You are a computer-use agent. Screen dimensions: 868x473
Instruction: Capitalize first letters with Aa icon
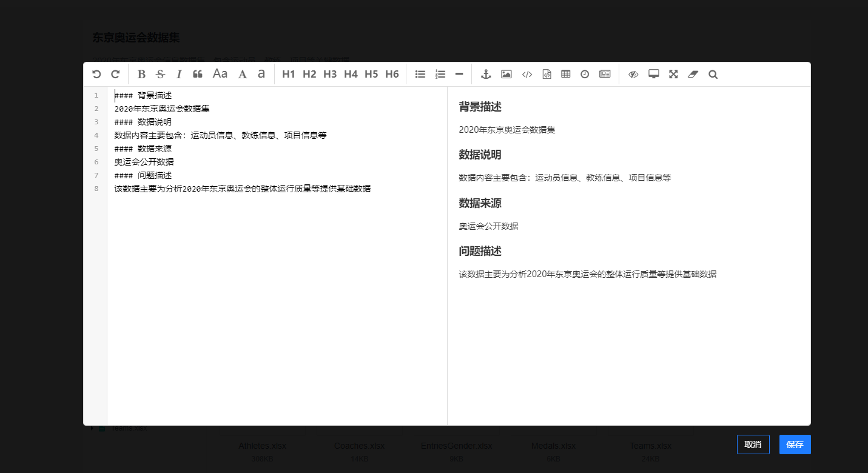(220, 74)
